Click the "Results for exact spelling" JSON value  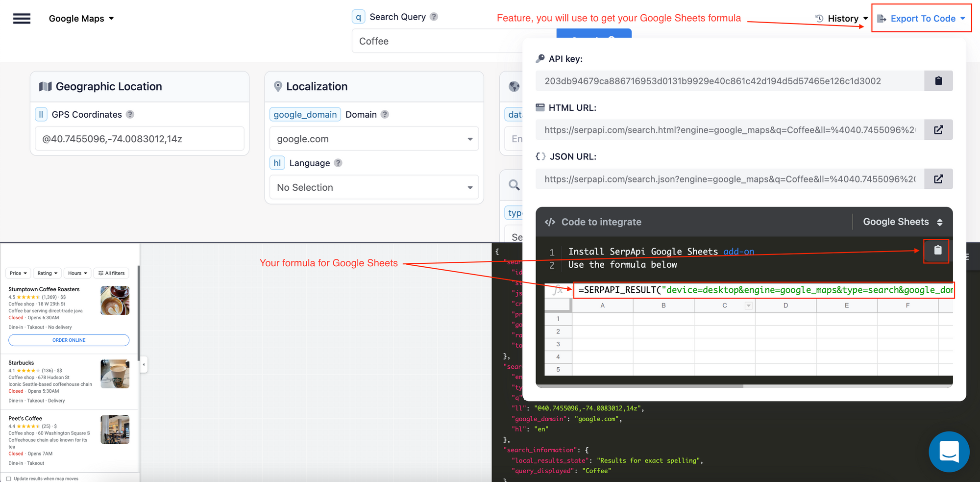point(648,461)
